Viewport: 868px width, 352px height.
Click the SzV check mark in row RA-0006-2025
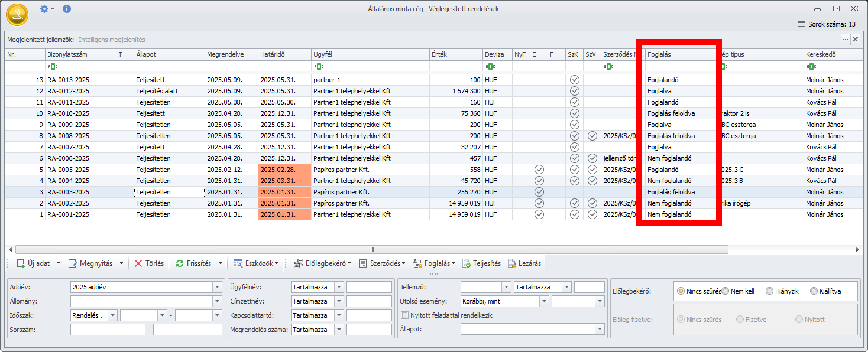click(592, 158)
